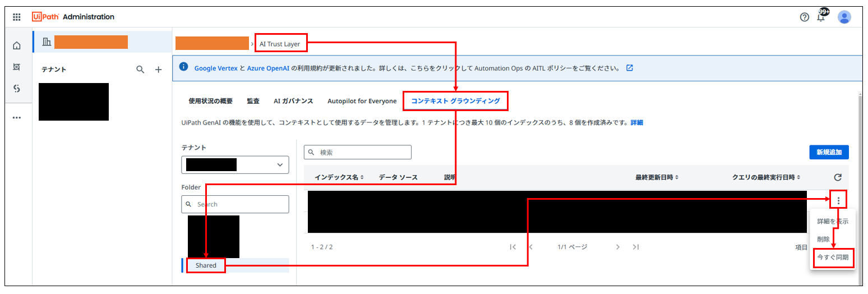Image resolution: width=868 pixels, height=294 pixels.
Task: Click the UiPath Administration logo
Action: (73, 17)
